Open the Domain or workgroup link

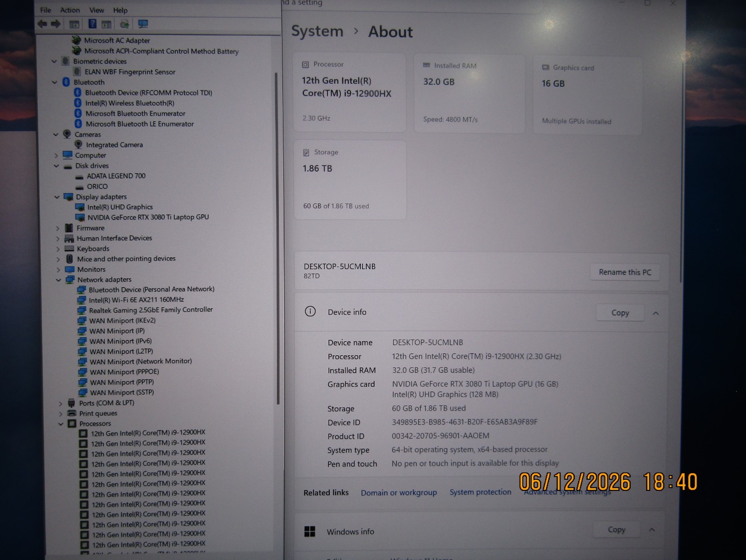(x=399, y=492)
